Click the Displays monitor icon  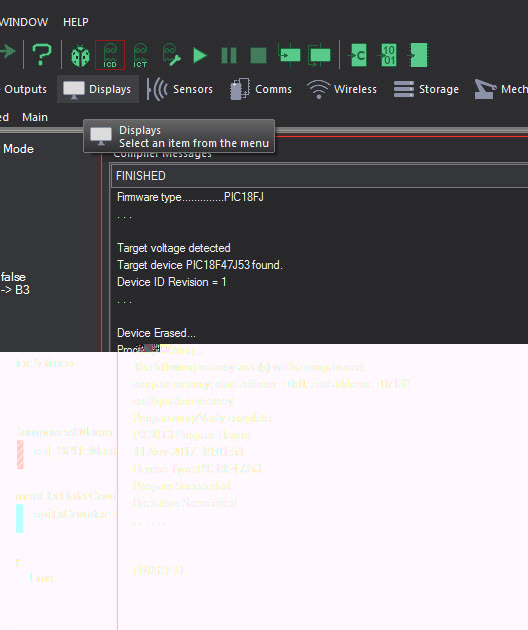coord(74,90)
